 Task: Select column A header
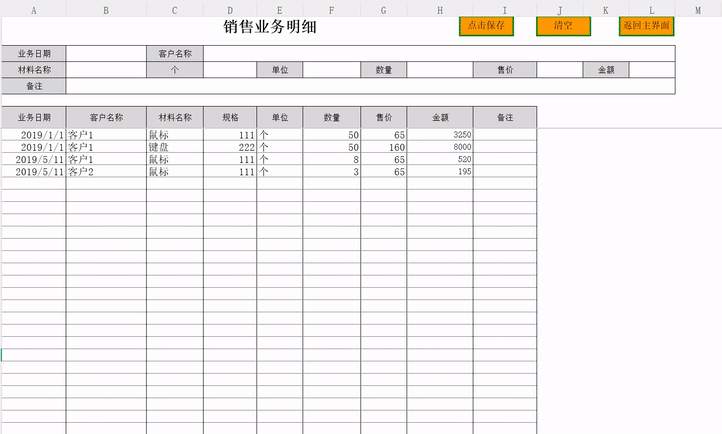pos(34,10)
